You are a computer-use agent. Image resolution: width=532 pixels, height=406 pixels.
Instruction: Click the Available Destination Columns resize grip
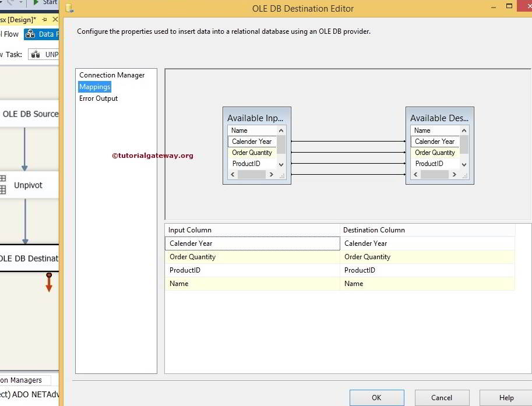tap(464, 175)
